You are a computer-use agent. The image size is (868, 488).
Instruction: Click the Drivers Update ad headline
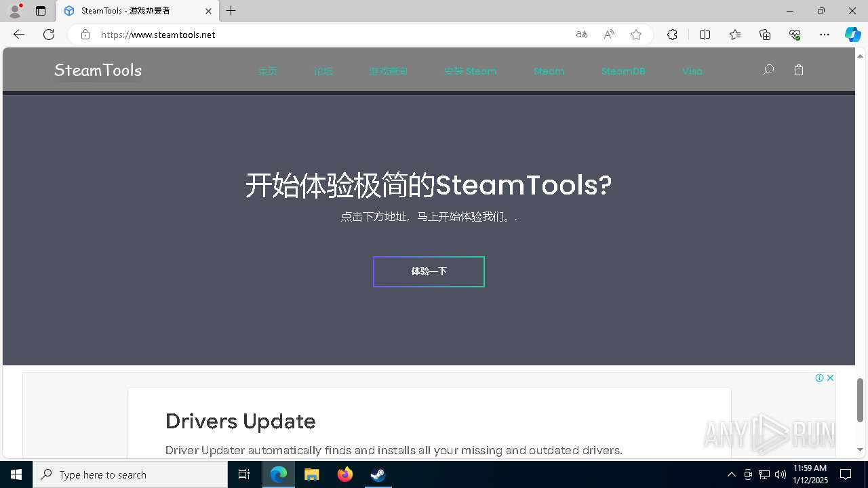coord(241,421)
